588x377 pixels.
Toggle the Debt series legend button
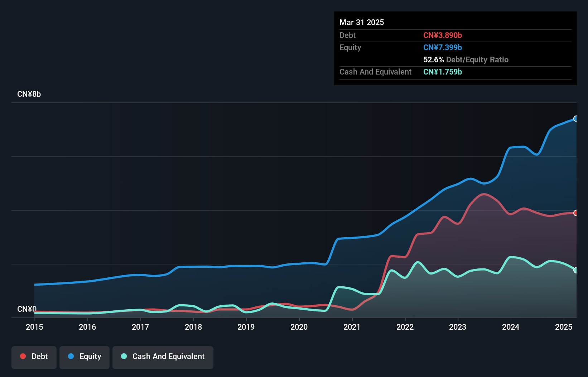coord(34,357)
